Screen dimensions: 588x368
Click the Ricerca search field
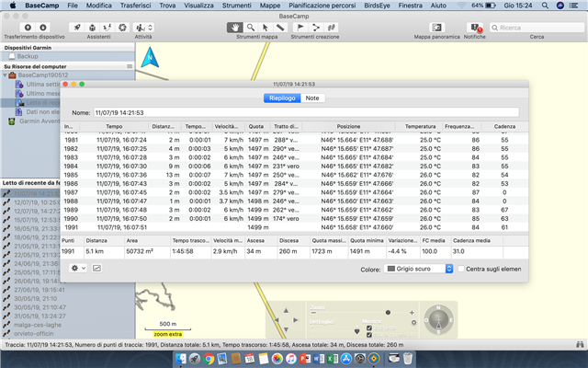tap(537, 28)
